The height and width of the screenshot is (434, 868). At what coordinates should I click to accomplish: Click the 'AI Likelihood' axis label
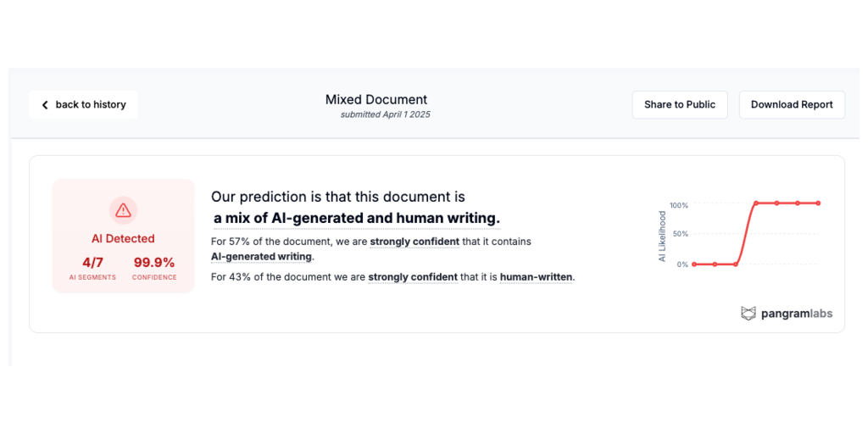663,236
